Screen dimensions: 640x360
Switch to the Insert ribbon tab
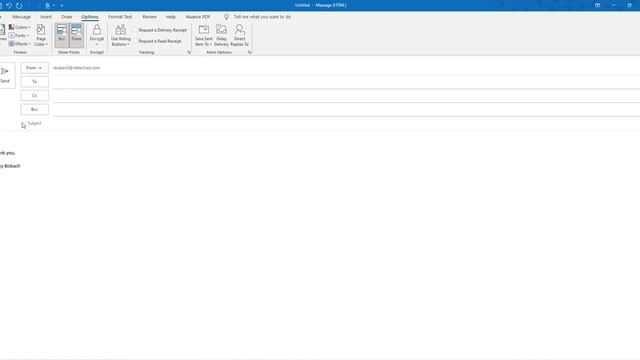pyautogui.click(x=46, y=17)
